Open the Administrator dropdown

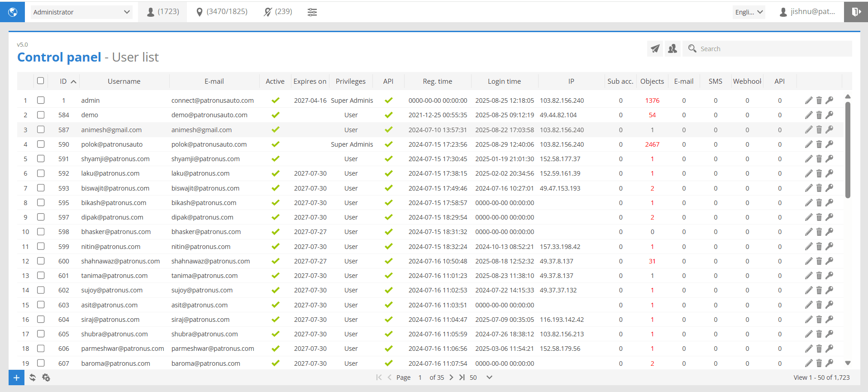[x=81, y=12]
